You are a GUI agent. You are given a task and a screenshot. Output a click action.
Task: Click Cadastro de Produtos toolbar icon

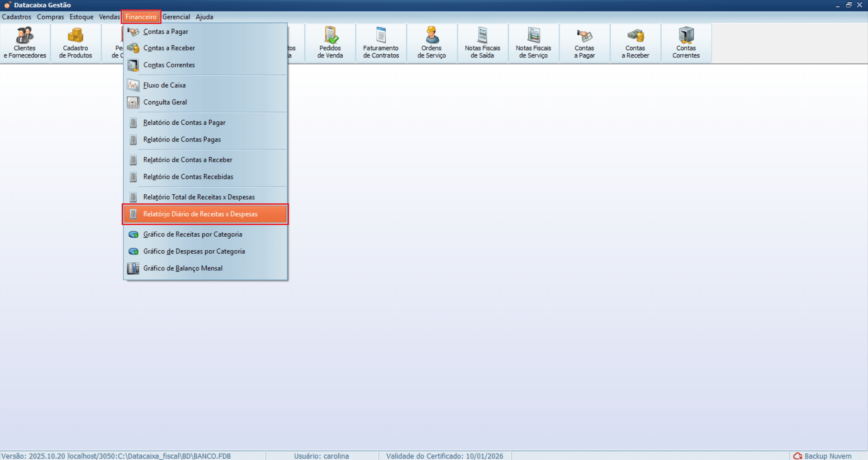pos(76,43)
